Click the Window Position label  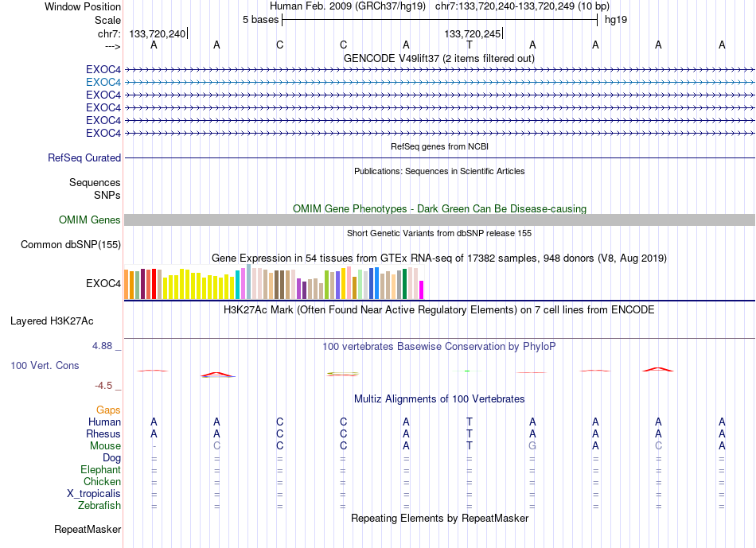(83, 6)
